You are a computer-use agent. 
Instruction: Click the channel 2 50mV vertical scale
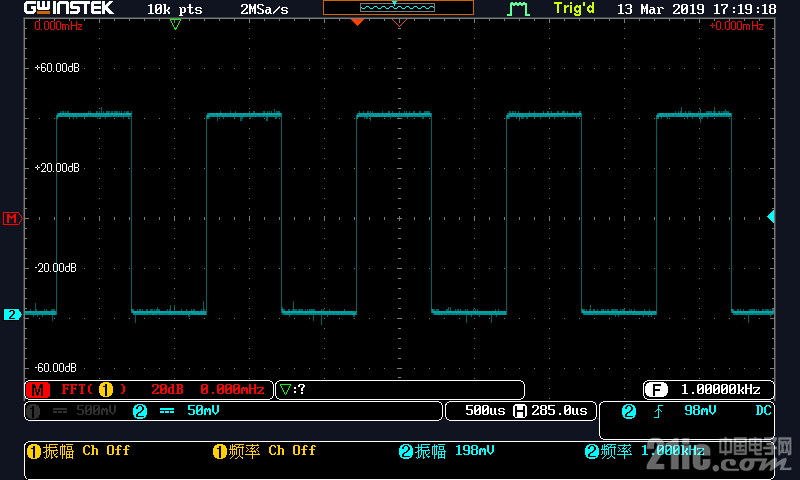pyautogui.click(x=203, y=411)
